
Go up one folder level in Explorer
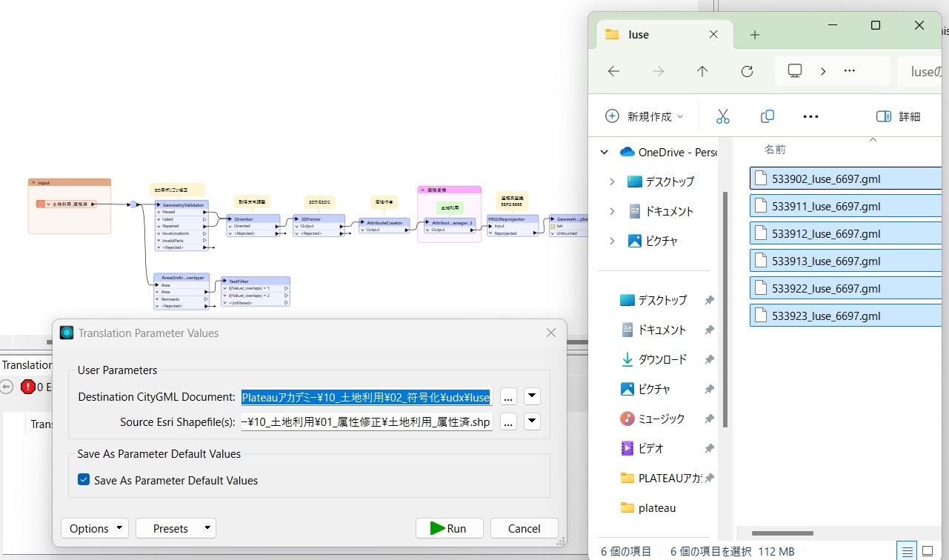coord(702,71)
